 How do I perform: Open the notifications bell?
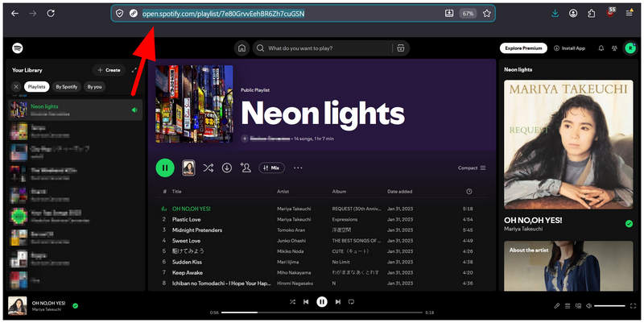point(601,48)
